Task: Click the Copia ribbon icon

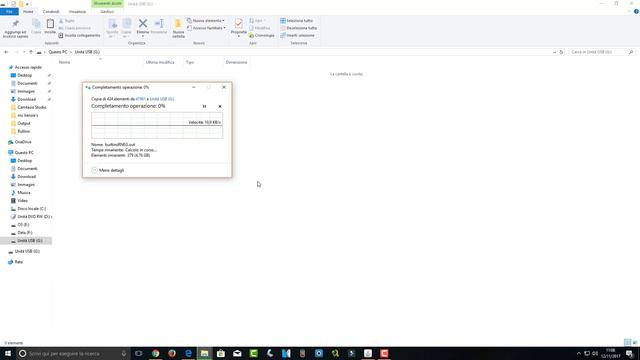Action: pyautogui.click(x=36, y=24)
